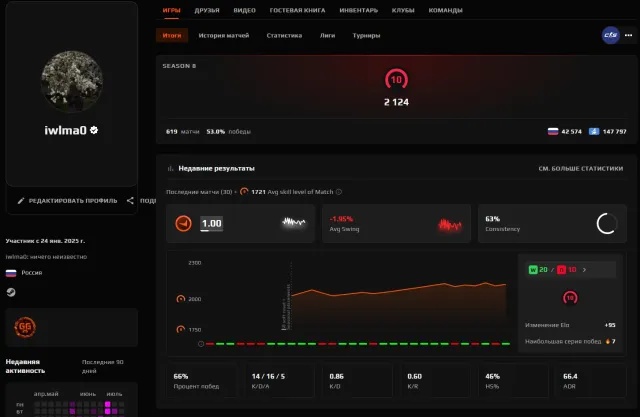Click the bar chart icon near Недавние результаты

pyautogui.click(x=171, y=168)
